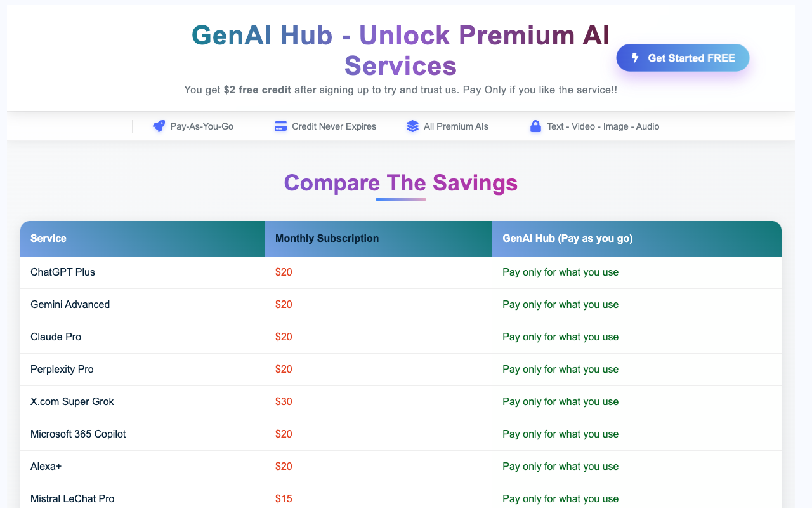This screenshot has height=508, width=812.
Task: Click the Mistral LeChat Pro $15 price
Action: coord(284,498)
